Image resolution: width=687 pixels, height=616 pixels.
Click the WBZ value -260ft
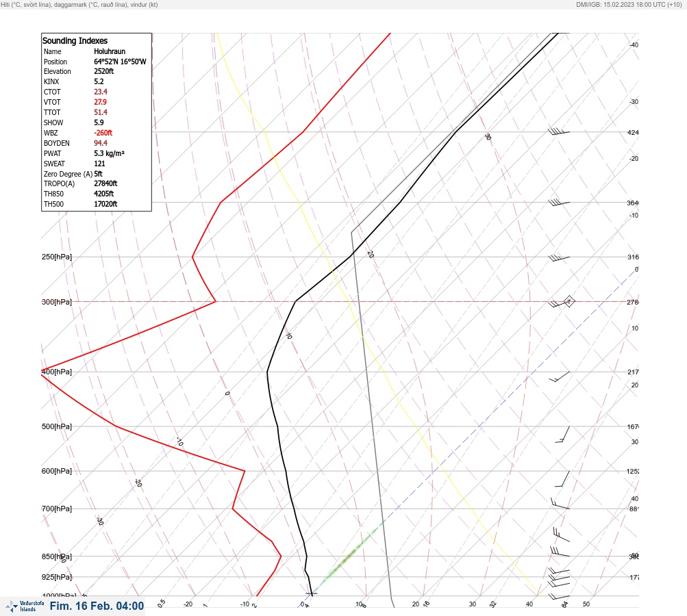(x=103, y=133)
